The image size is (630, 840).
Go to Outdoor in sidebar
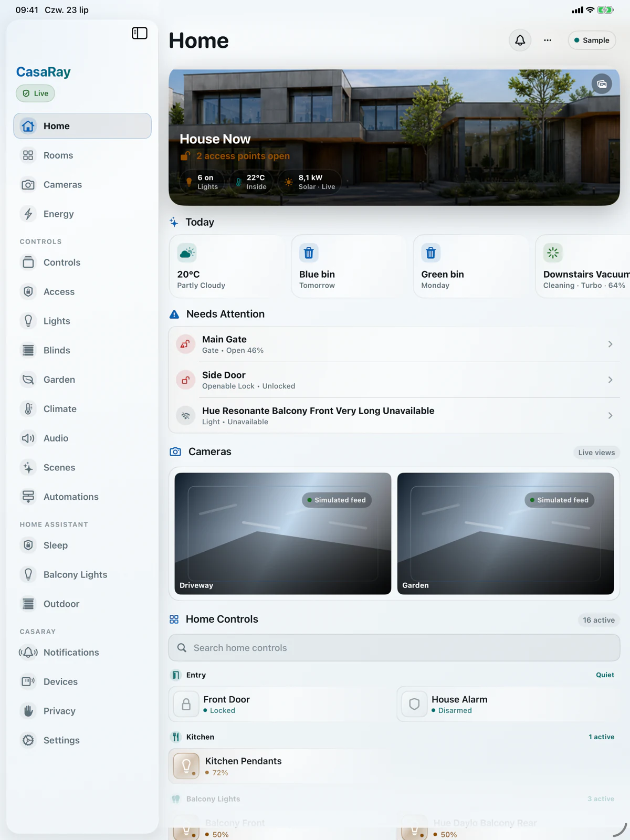82,604
